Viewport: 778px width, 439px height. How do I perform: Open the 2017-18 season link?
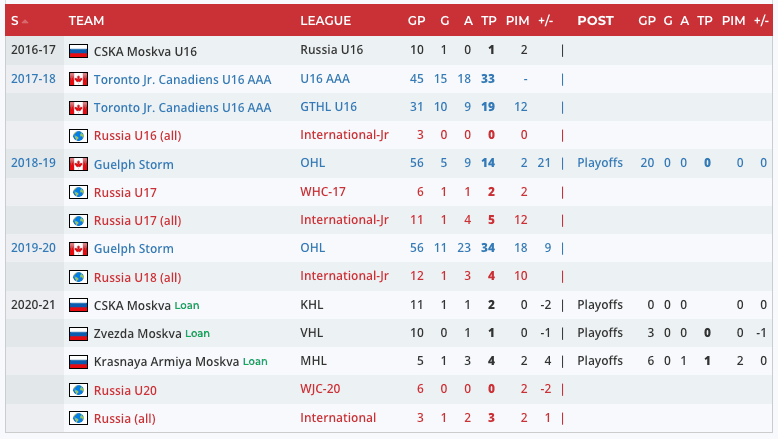(x=33, y=78)
